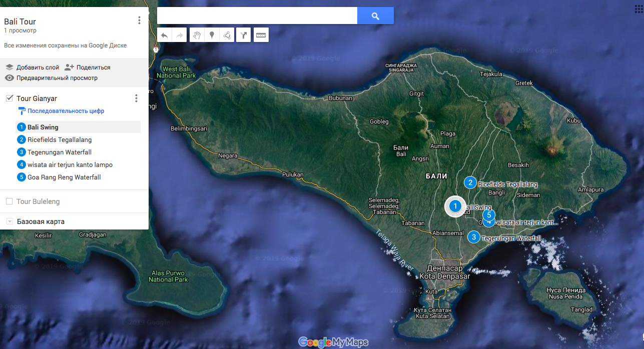This screenshot has width=644, height=349.
Task: Expand the Базовая карта base map arrow
Action: [10, 221]
